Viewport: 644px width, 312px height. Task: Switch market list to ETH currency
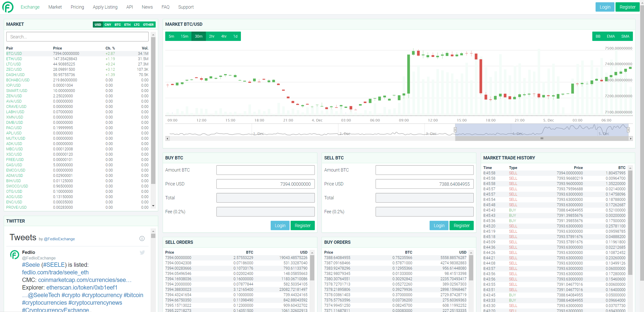127,25
